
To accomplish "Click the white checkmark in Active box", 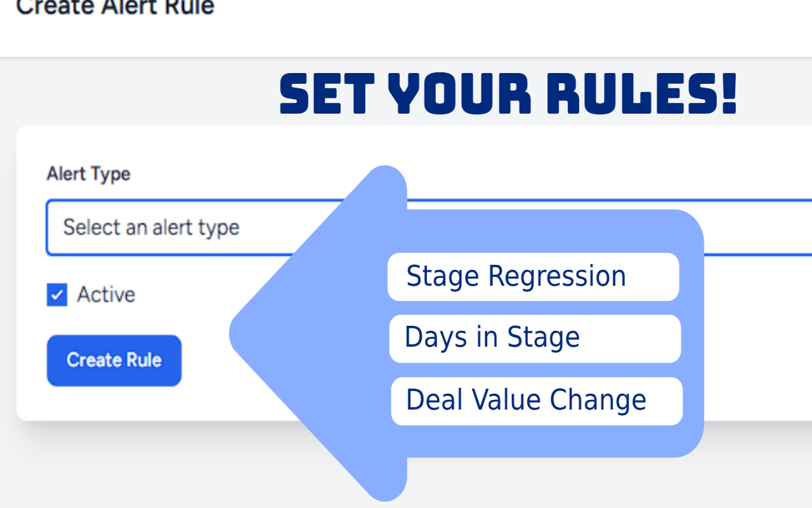I will coord(57,295).
